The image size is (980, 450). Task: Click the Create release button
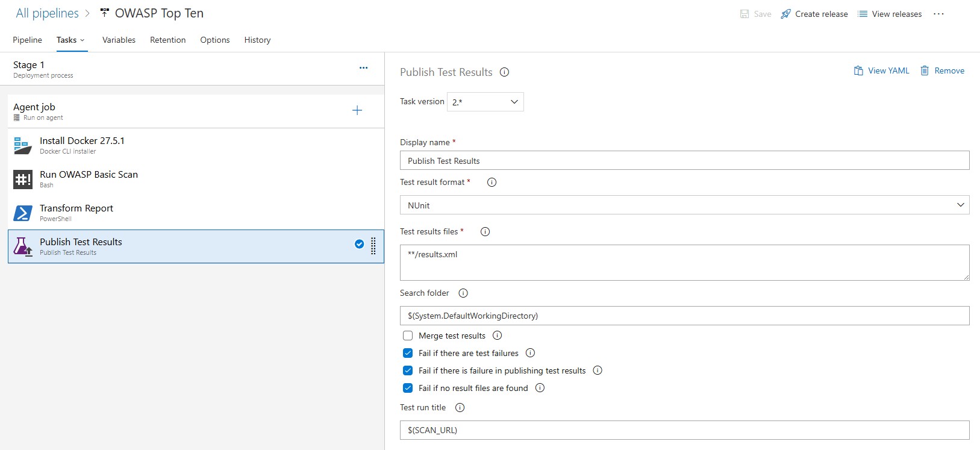[x=814, y=14]
